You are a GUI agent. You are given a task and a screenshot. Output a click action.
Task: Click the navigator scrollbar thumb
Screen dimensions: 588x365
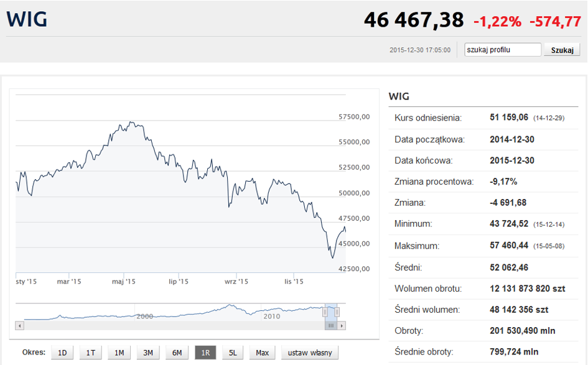point(331,325)
